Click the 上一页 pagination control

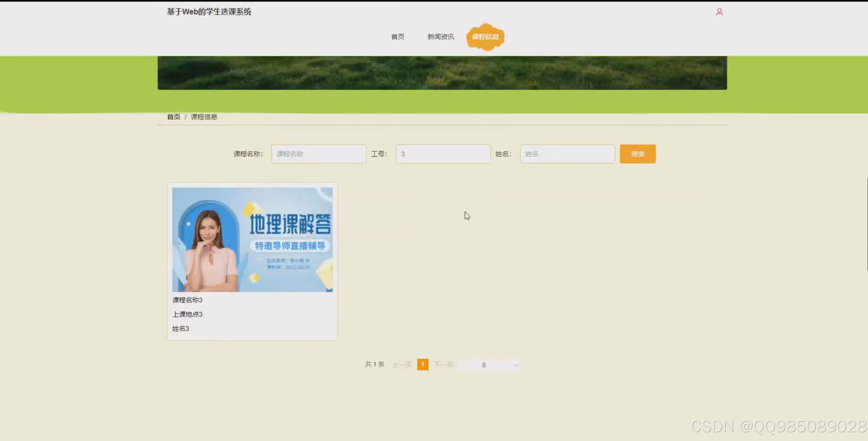click(402, 364)
